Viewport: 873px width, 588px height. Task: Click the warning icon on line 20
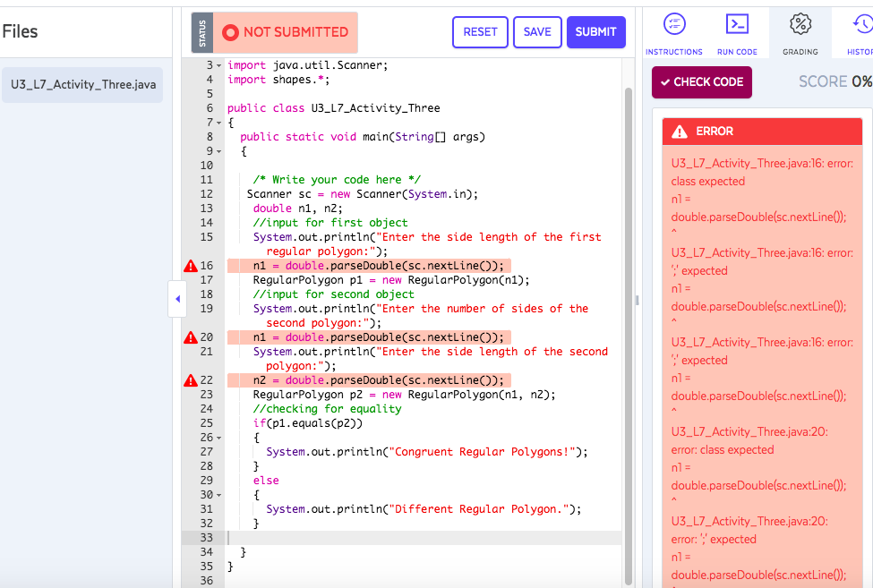pos(190,337)
